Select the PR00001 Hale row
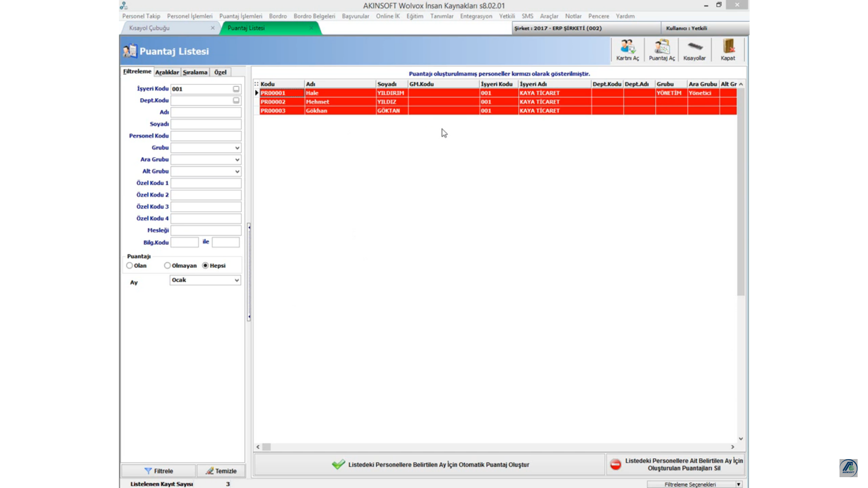Image resolution: width=868 pixels, height=488 pixels. click(498, 93)
